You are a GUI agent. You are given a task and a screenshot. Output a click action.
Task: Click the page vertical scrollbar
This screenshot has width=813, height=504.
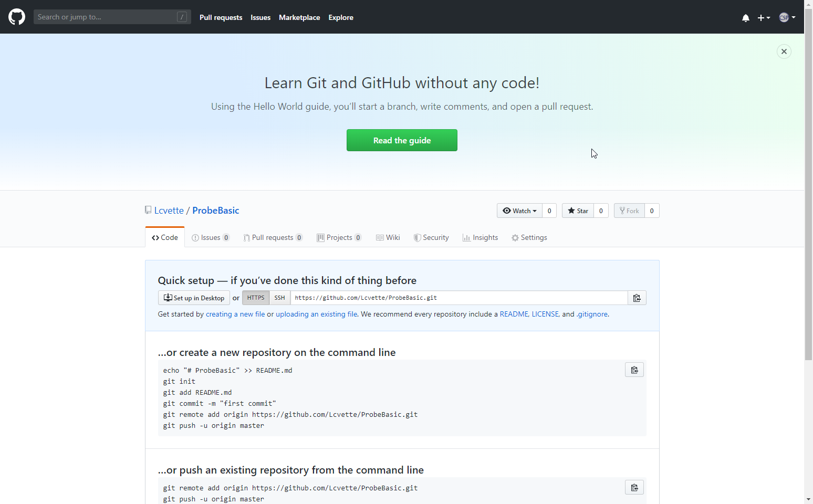click(x=808, y=184)
